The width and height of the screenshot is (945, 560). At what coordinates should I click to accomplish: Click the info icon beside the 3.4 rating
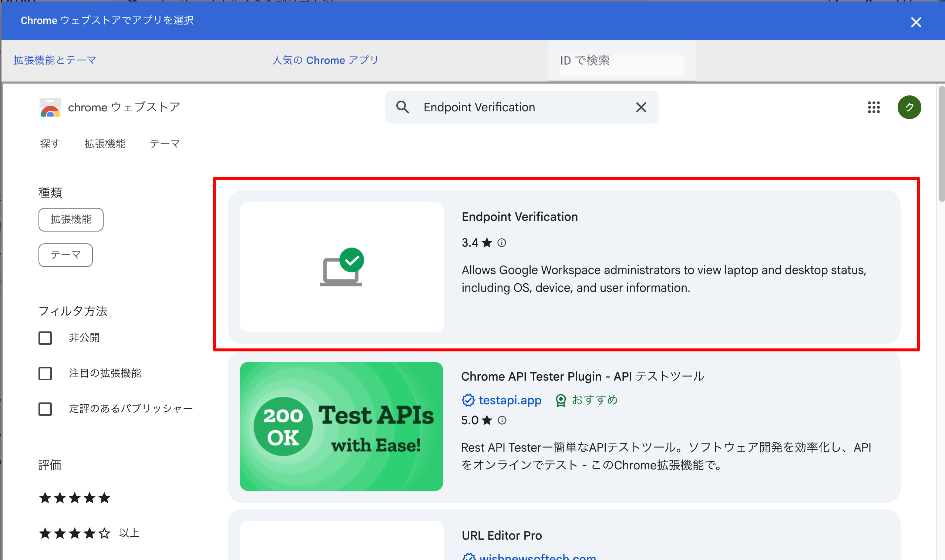(502, 243)
